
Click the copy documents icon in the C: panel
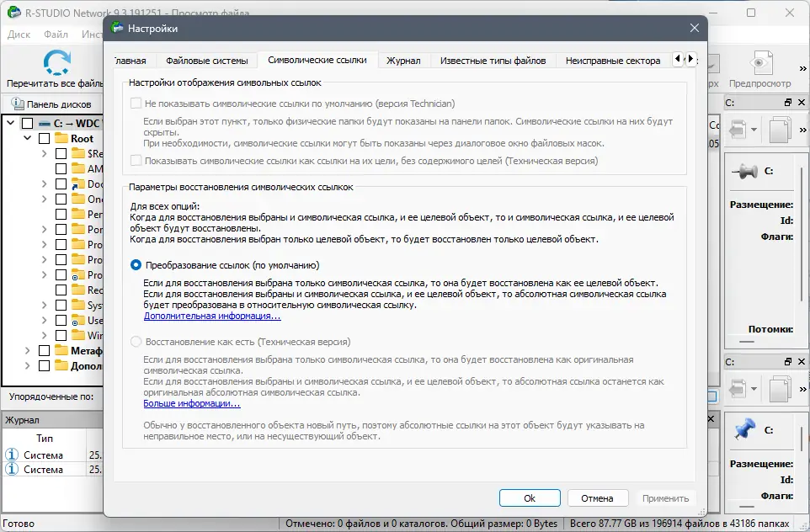778,129
